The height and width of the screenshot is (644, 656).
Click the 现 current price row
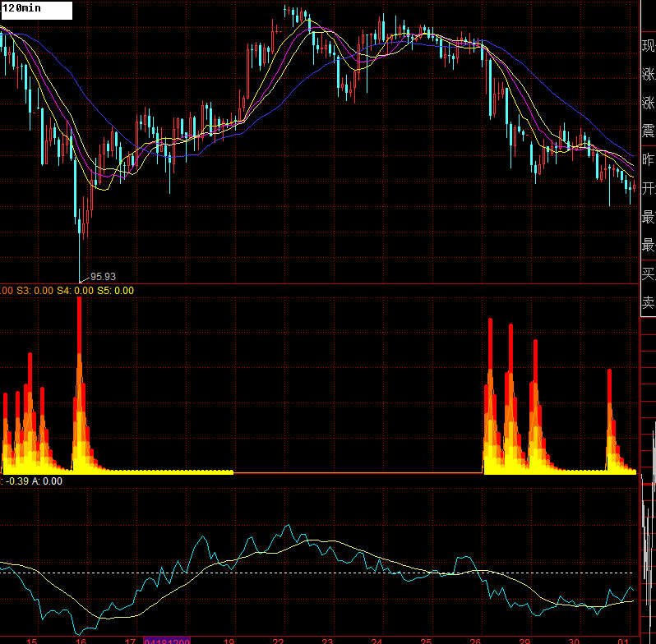tap(649, 46)
